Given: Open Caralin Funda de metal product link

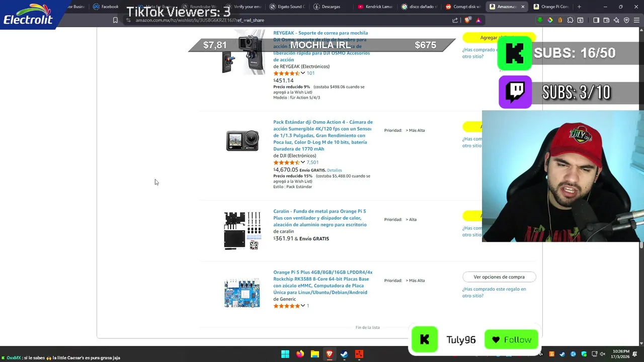Looking at the screenshot, I should (320, 218).
